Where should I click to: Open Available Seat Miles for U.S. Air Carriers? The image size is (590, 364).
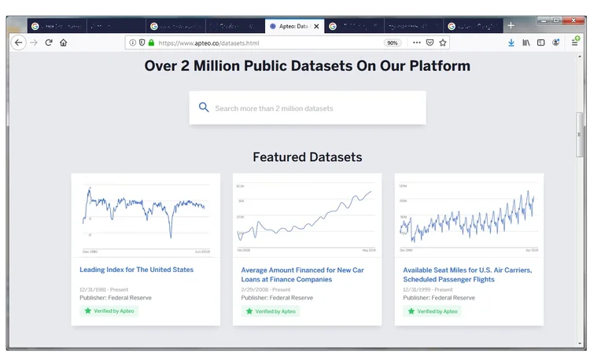[x=467, y=274]
